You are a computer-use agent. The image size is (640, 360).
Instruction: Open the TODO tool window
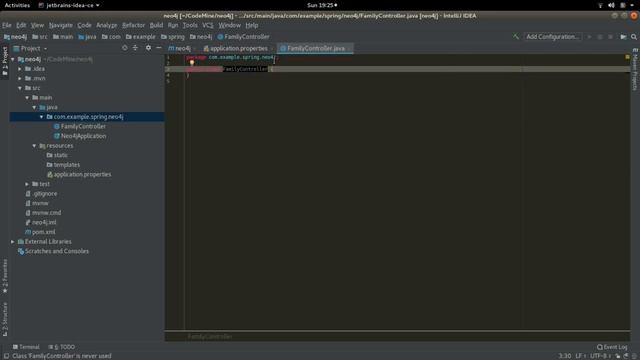[62, 347]
